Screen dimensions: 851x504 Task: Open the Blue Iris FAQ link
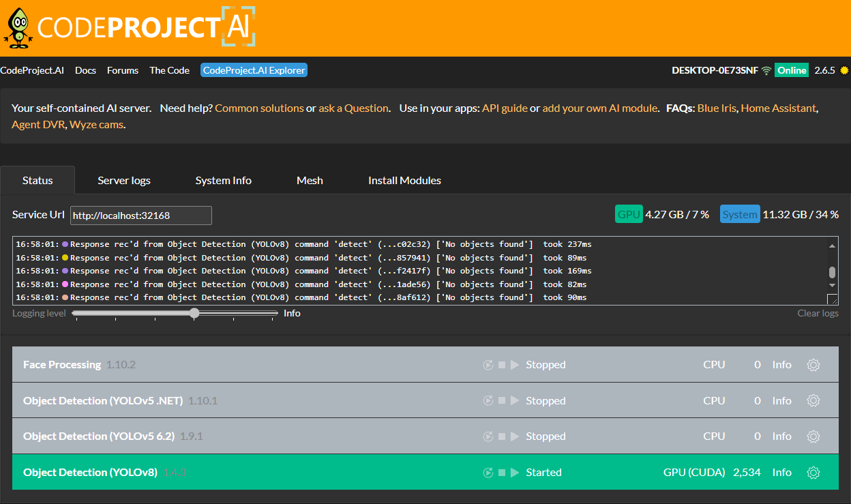[717, 108]
